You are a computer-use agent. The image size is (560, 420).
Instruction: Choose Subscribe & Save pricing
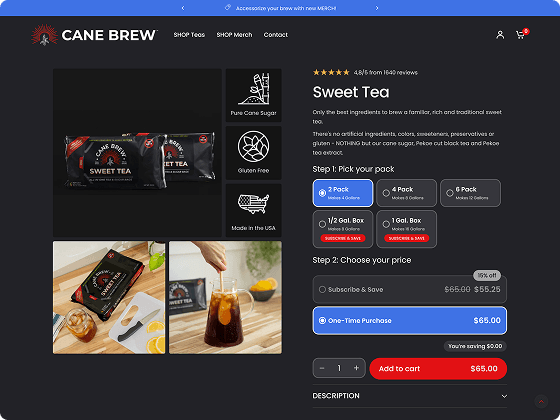point(410,289)
